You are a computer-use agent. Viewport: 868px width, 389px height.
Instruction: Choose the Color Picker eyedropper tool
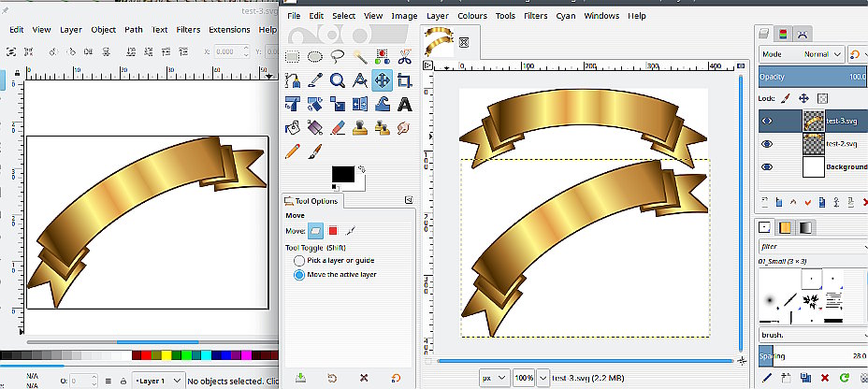coord(314,80)
